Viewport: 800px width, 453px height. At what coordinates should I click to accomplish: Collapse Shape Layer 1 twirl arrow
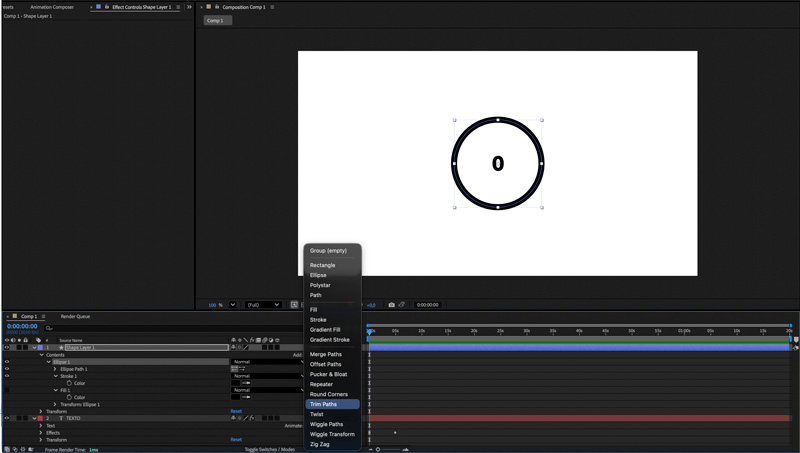(x=34, y=347)
